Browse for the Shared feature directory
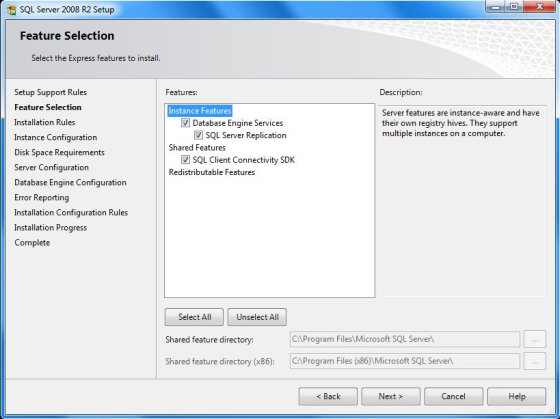 tap(535, 339)
